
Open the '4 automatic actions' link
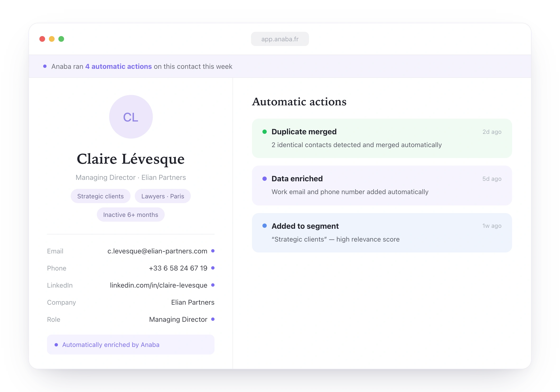point(119,66)
